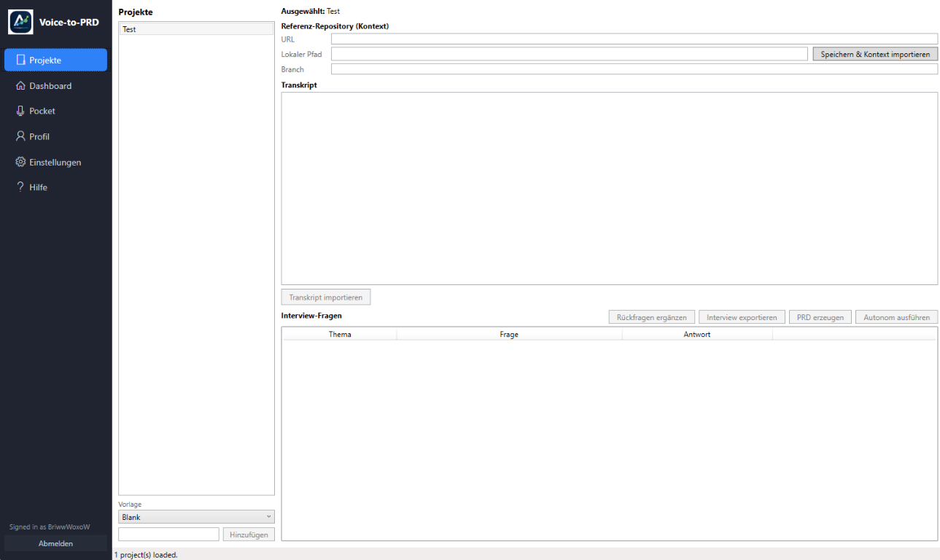Click the Abmelden button
The width and height of the screenshot is (940, 560).
(55, 543)
